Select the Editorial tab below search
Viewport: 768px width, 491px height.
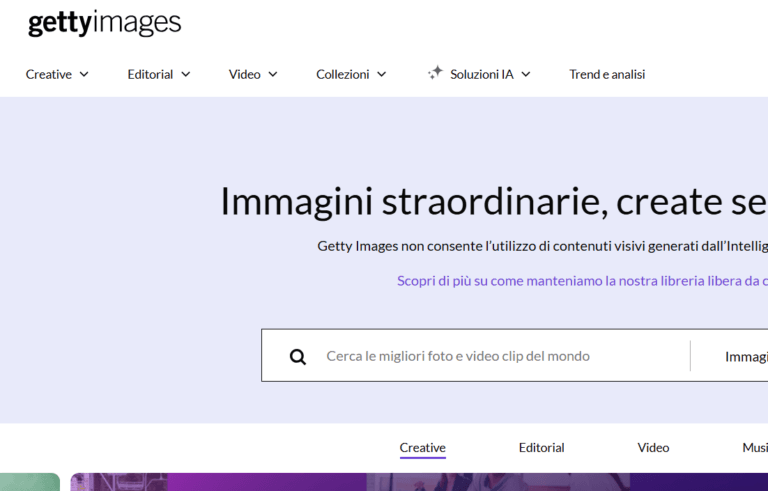point(541,448)
